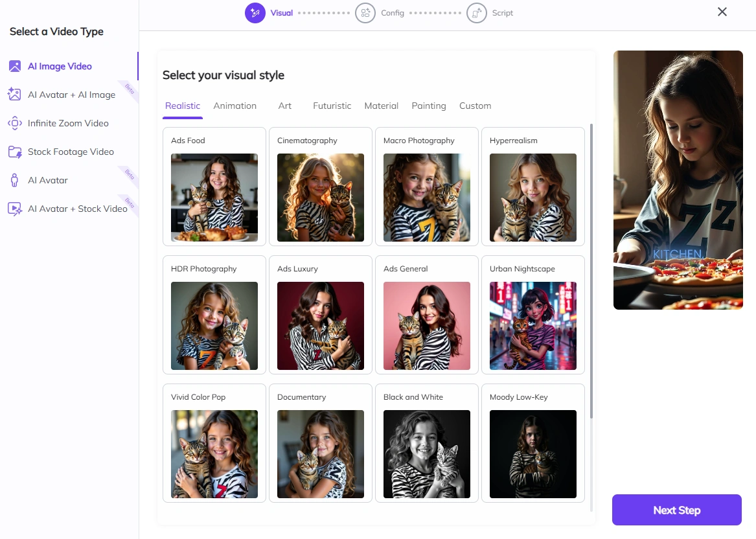Click the Next Step button

tap(676, 510)
